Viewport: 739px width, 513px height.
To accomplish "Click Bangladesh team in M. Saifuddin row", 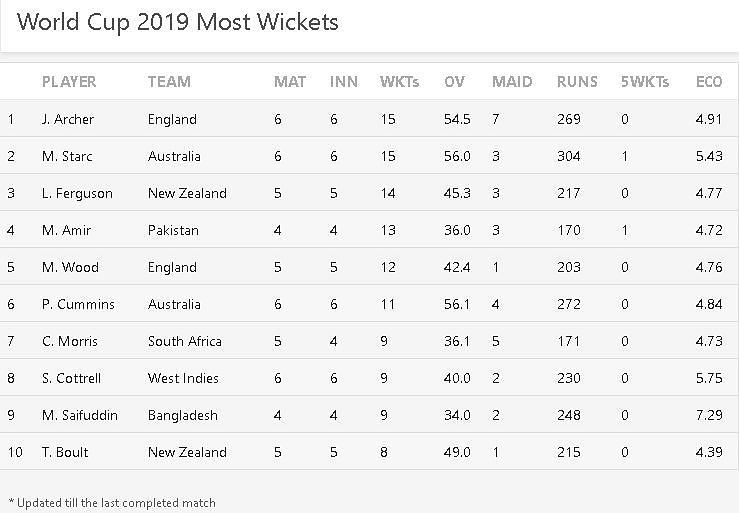I will (183, 415).
